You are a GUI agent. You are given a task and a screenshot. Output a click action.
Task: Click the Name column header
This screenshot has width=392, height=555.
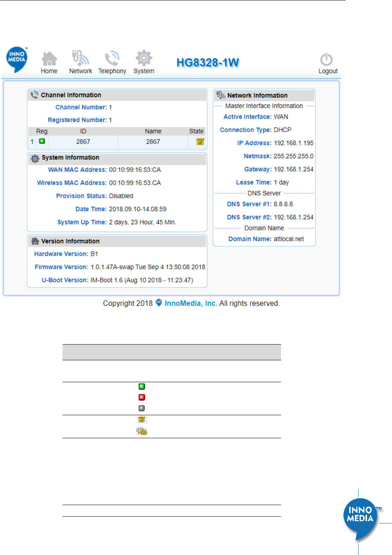click(x=153, y=131)
